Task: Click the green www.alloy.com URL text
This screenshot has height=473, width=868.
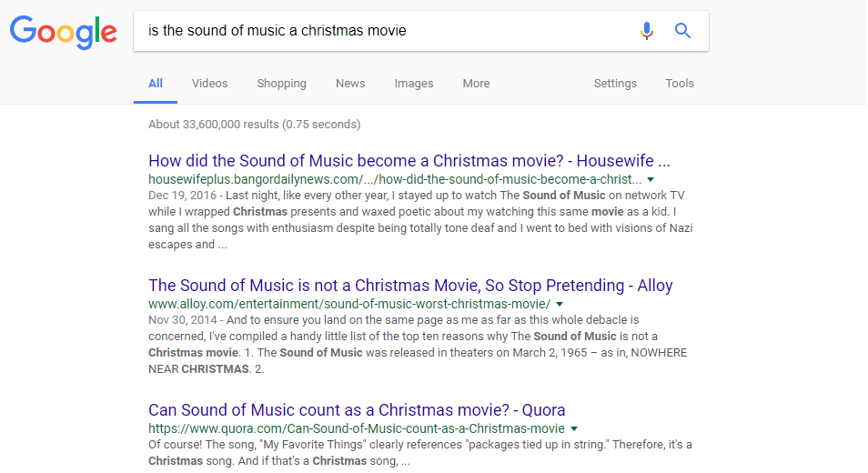Action: 349,304
